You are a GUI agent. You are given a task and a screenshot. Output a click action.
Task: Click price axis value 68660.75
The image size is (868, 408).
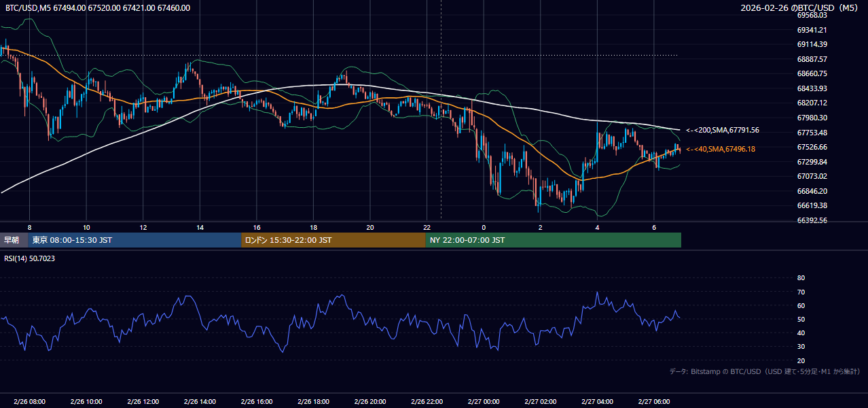(812, 73)
